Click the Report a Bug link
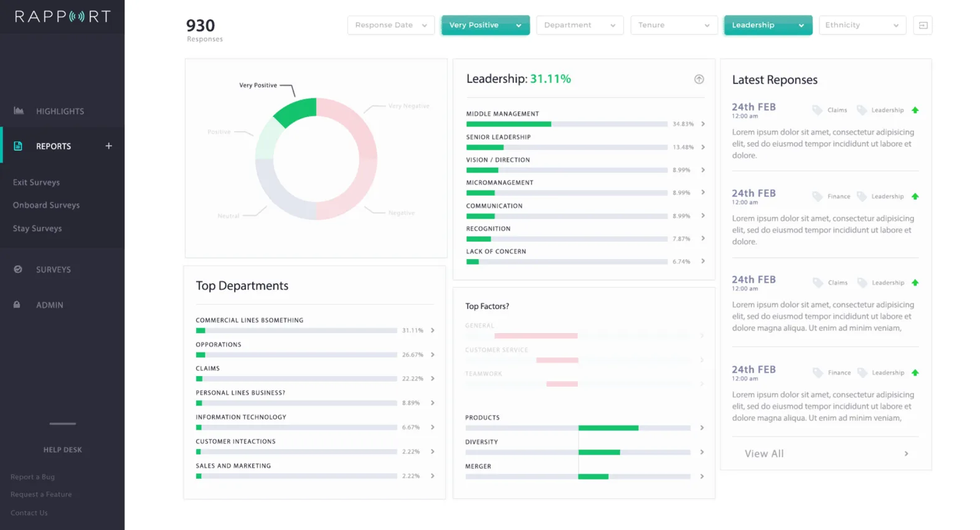The image size is (980, 530). 32,477
